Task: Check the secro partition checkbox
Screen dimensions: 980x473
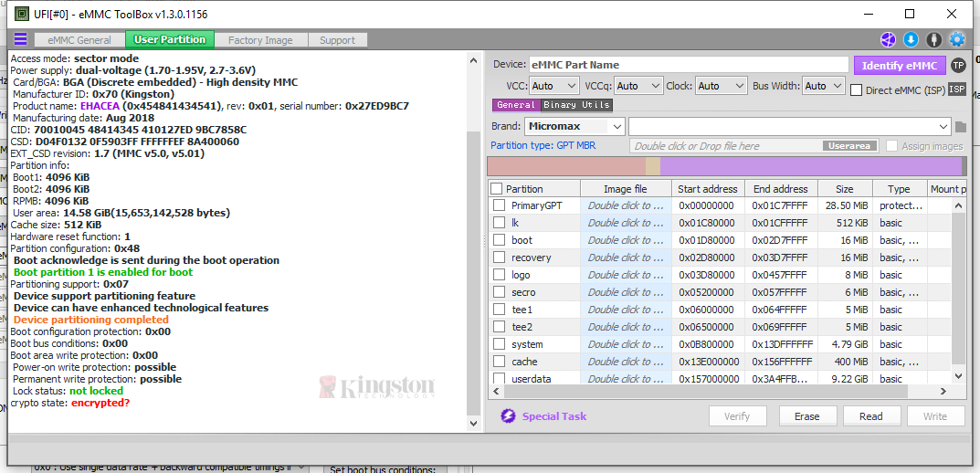Action: point(499,292)
